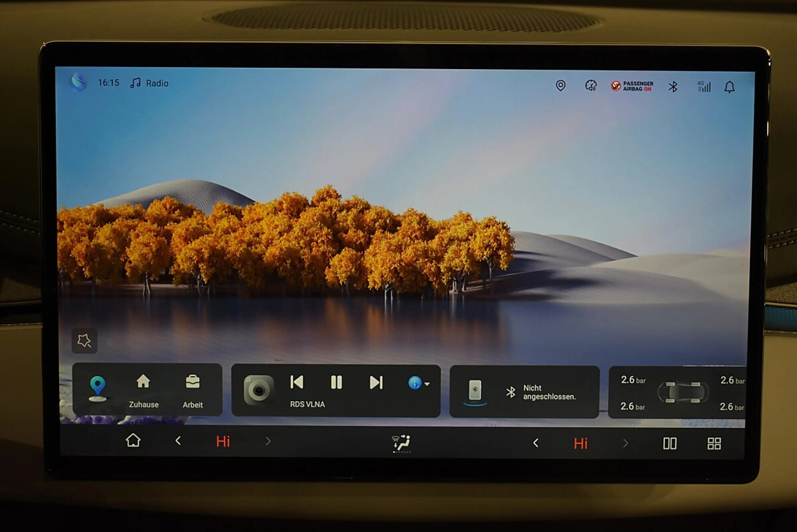Tap the 16:15 clock display

(109, 83)
